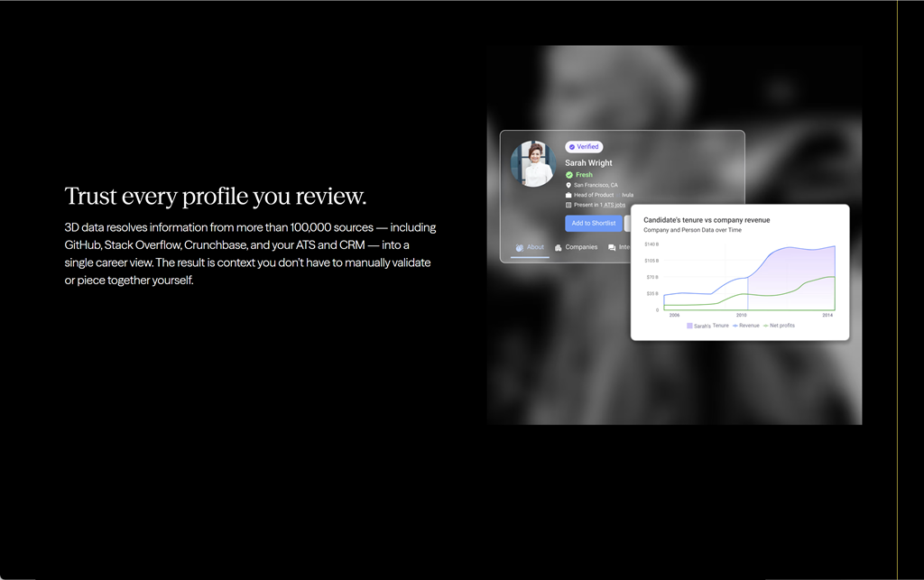Toggle the Net profits legend item
Viewport: 924px width, 580px height.
[x=780, y=326]
